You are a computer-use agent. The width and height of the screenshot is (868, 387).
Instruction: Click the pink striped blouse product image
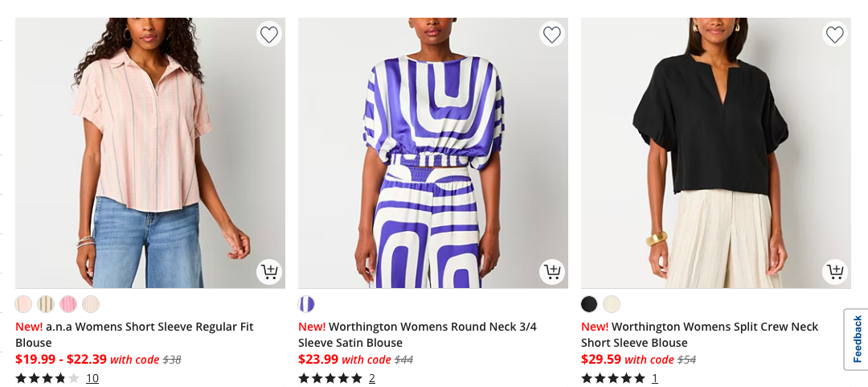[x=150, y=153]
